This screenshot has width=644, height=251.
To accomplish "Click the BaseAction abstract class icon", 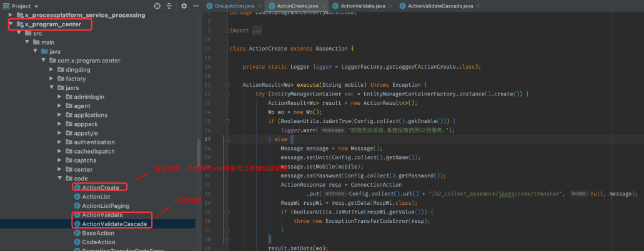I will point(77,233).
